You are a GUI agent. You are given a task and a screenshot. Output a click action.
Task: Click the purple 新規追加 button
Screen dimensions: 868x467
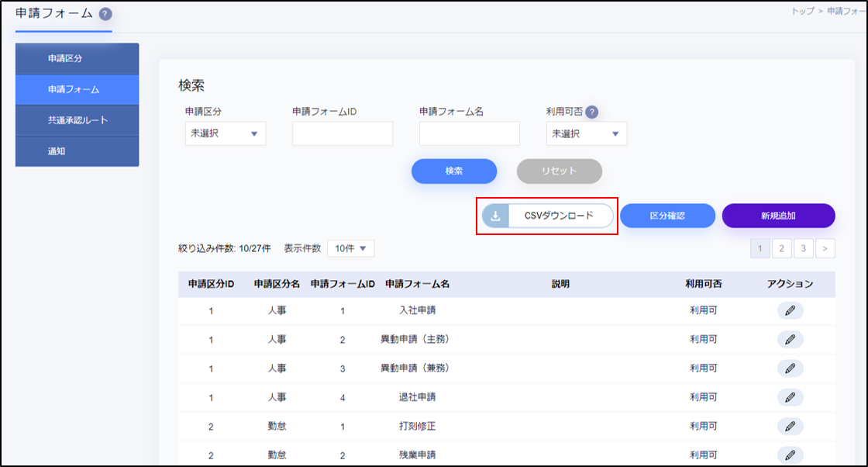click(778, 216)
